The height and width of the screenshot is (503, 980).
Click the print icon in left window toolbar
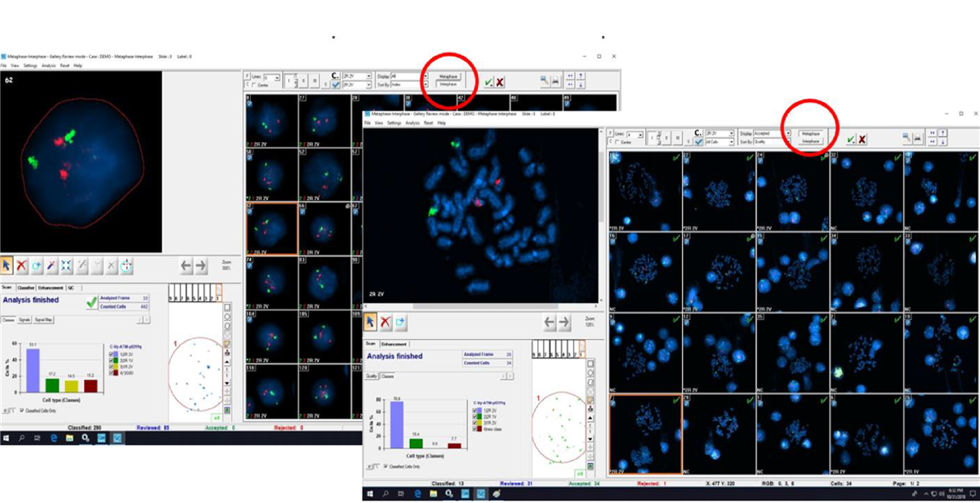coord(555,82)
